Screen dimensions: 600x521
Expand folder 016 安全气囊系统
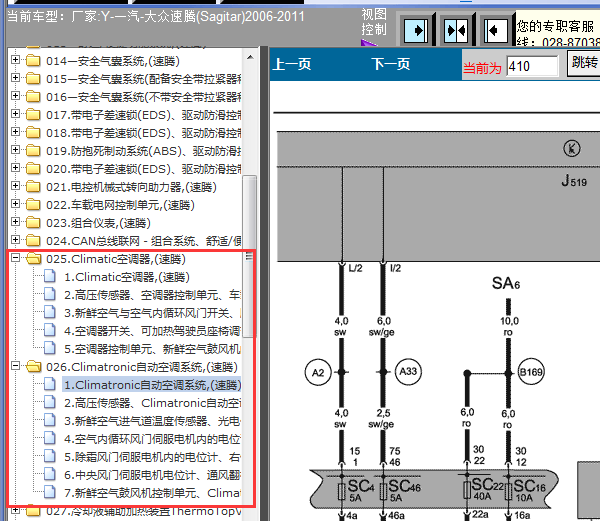15,96
